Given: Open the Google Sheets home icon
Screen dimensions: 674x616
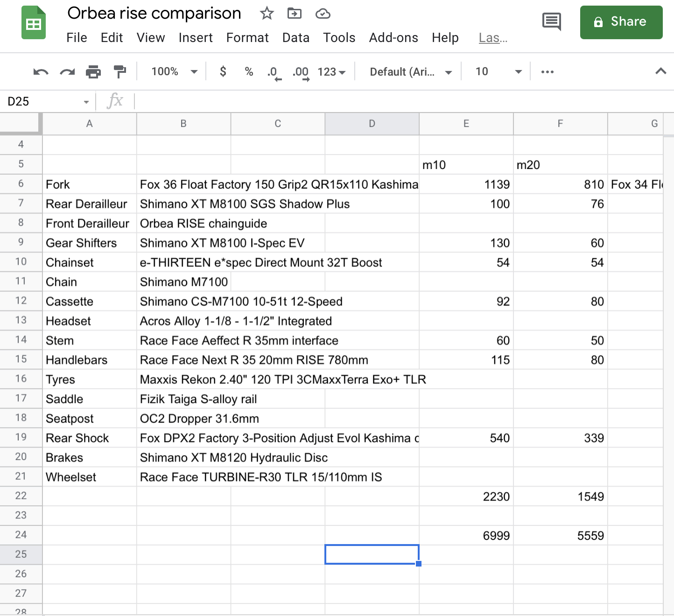Looking at the screenshot, I should pos(34,22).
